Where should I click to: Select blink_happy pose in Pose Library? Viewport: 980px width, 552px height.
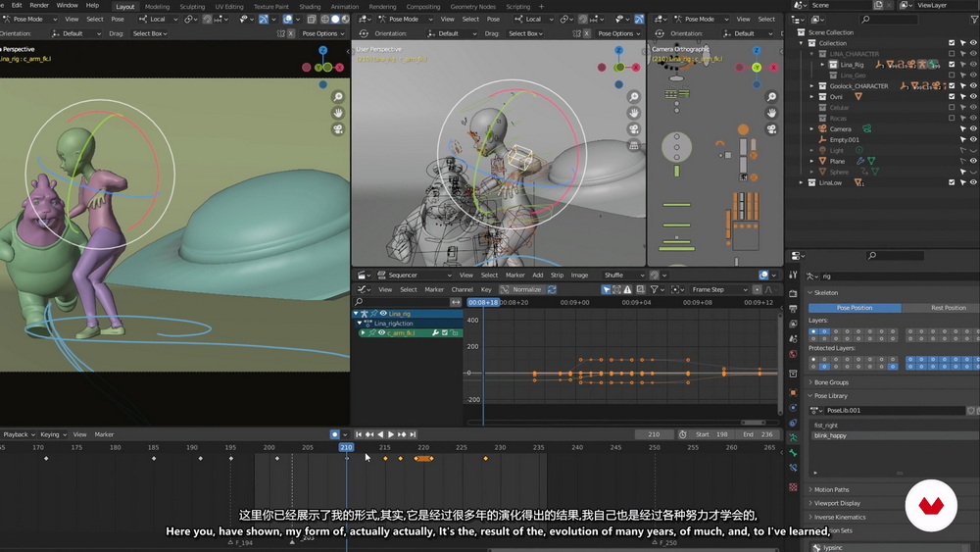(x=895, y=435)
